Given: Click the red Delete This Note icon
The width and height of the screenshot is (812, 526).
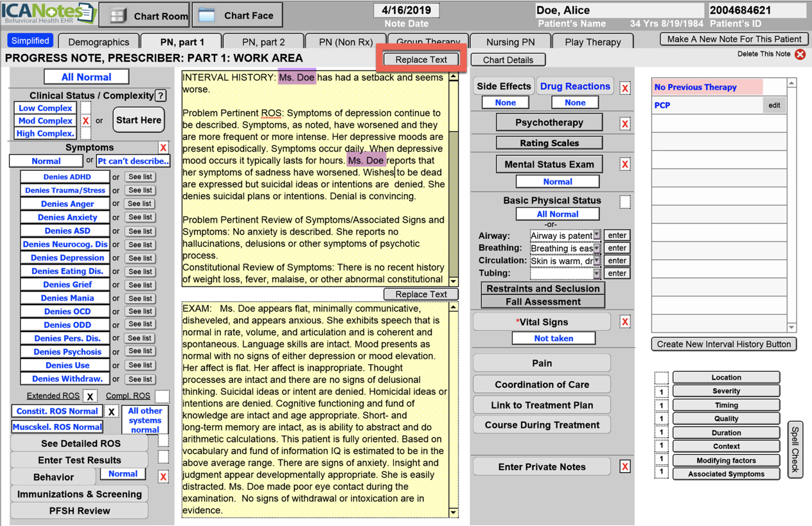Looking at the screenshot, I should click(800, 55).
